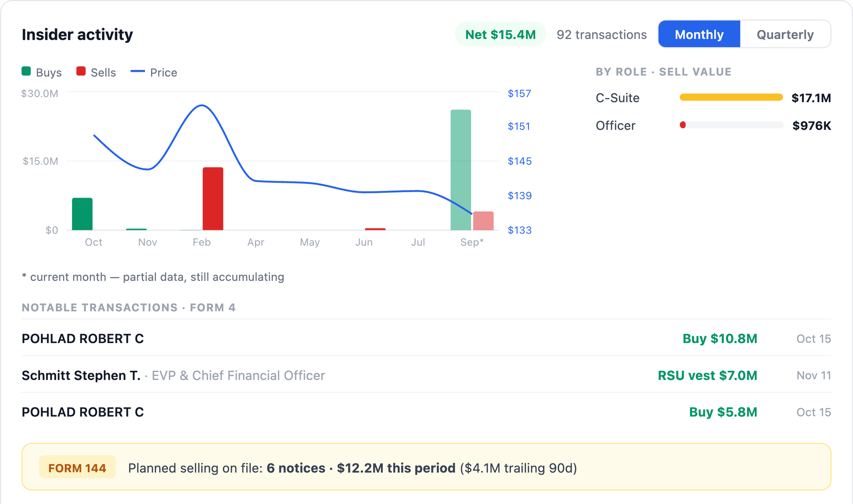Image resolution: width=853 pixels, height=504 pixels.
Task: Select the small green Nov buys bar
Action: pos(136,229)
